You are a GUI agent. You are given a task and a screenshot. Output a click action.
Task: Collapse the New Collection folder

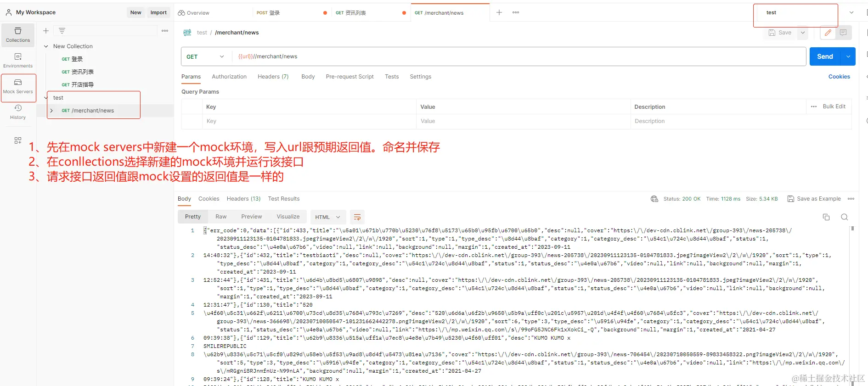coord(46,46)
